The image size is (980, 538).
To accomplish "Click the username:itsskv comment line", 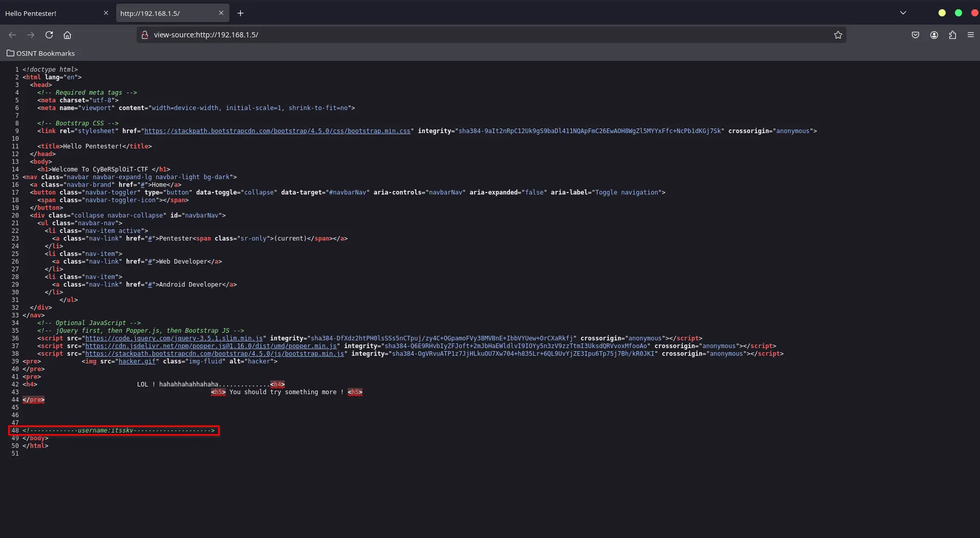I will click(x=118, y=431).
